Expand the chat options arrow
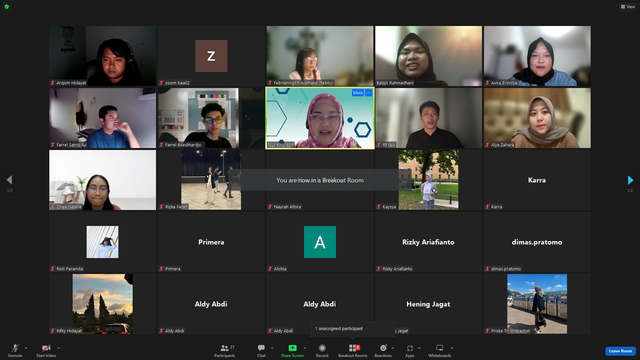 272,348
